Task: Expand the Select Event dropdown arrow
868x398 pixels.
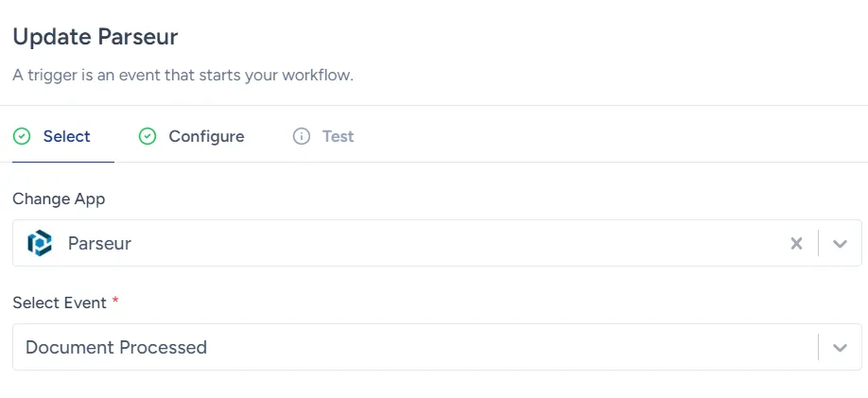Action: click(x=840, y=348)
